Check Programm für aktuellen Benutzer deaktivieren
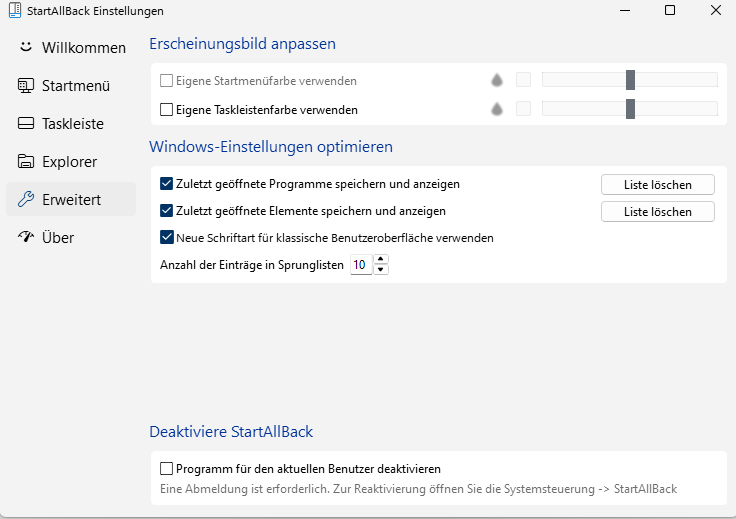This screenshot has height=519, width=736. point(167,468)
